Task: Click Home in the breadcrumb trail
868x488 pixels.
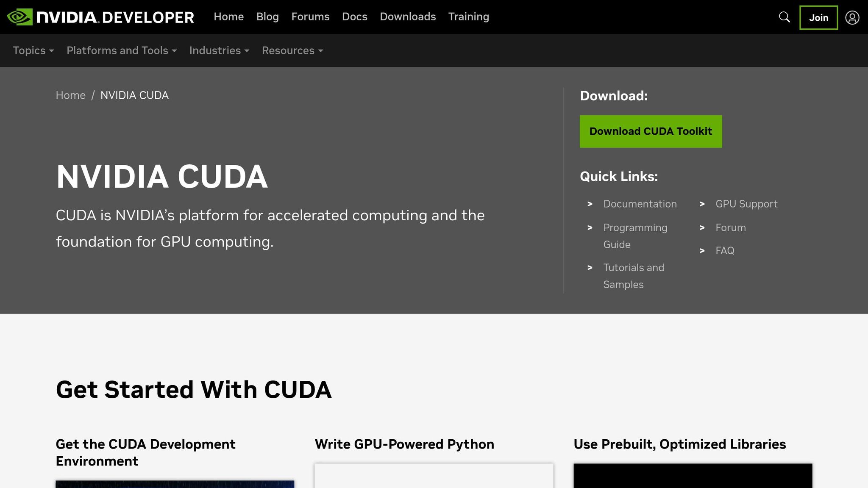Action: click(x=70, y=95)
